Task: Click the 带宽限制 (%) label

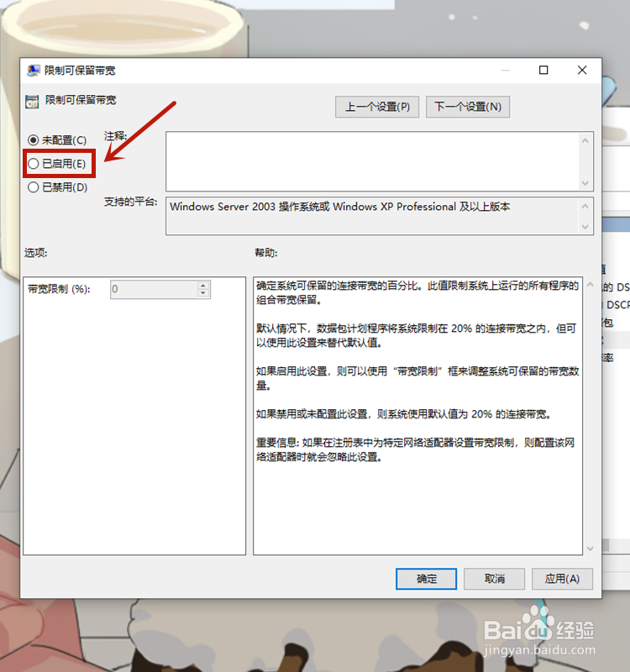Action: click(59, 289)
